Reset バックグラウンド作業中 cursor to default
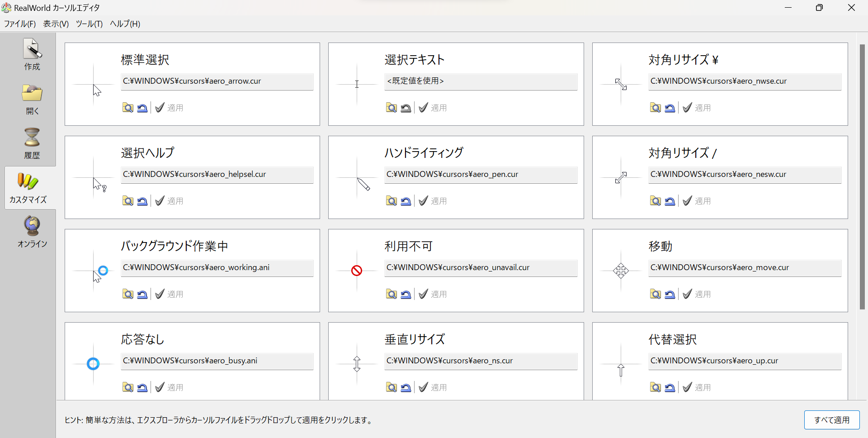868x438 pixels. pyautogui.click(x=142, y=294)
